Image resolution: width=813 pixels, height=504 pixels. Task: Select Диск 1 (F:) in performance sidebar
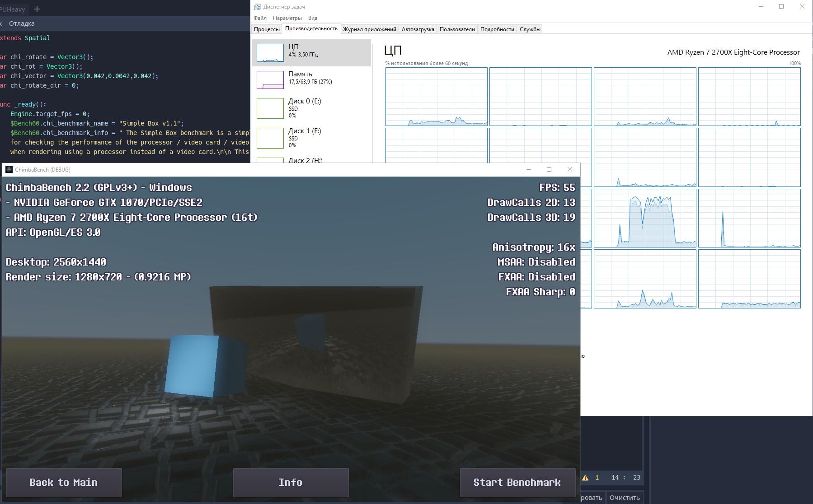pyautogui.click(x=311, y=138)
